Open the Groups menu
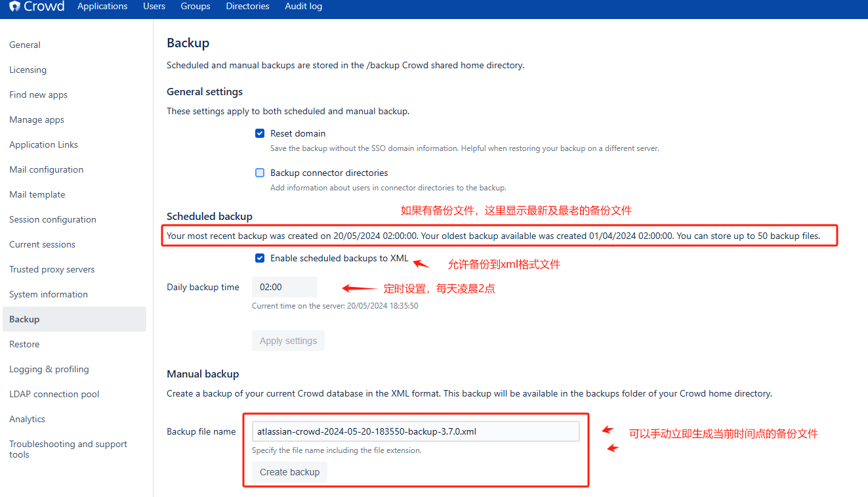 pyautogui.click(x=196, y=7)
